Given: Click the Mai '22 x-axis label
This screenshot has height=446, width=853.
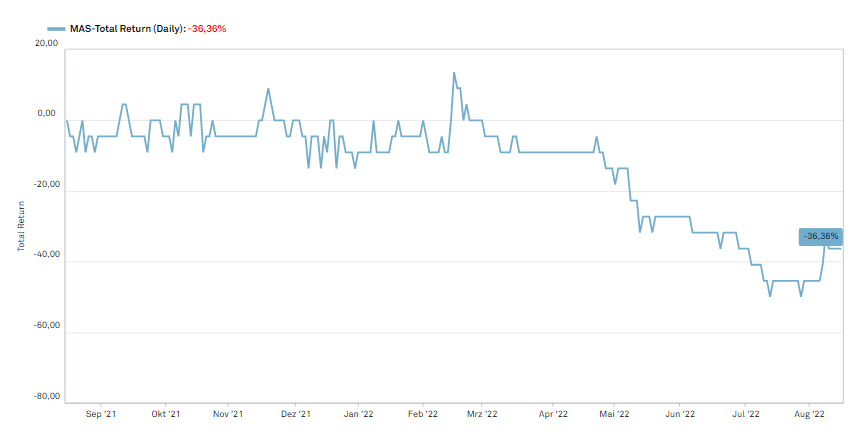Looking at the screenshot, I should tap(614, 414).
